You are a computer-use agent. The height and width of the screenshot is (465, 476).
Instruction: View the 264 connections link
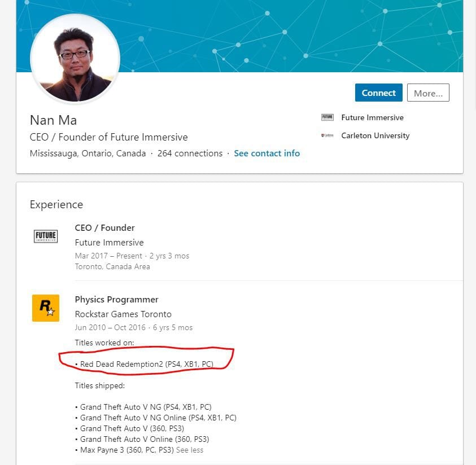pos(190,153)
